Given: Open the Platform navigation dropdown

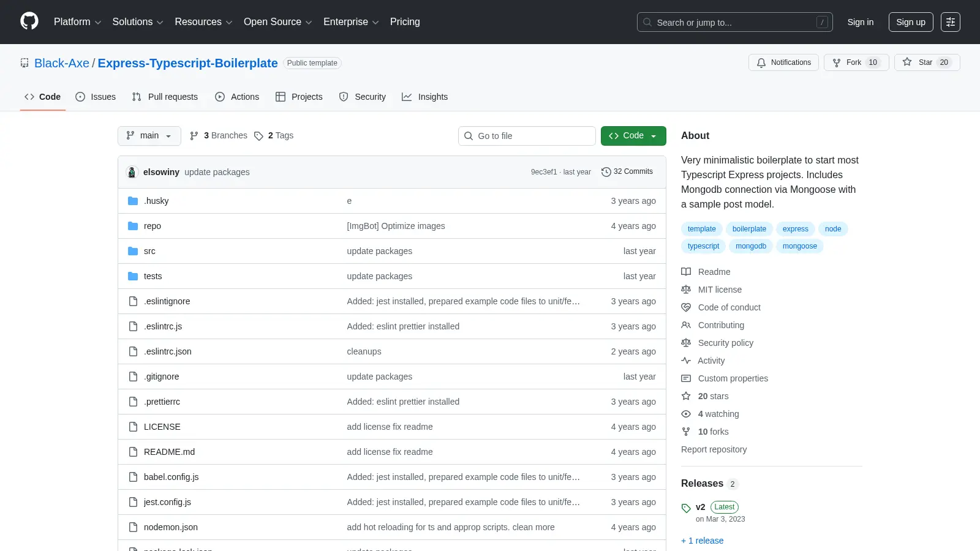Looking at the screenshot, I should pos(77,22).
